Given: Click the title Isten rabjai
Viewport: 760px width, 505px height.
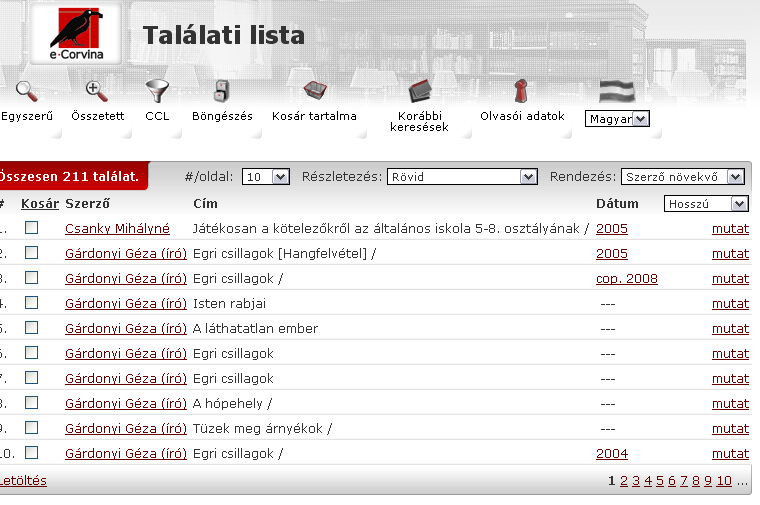Looking at the screenshot, I should (x=229, y=303).
